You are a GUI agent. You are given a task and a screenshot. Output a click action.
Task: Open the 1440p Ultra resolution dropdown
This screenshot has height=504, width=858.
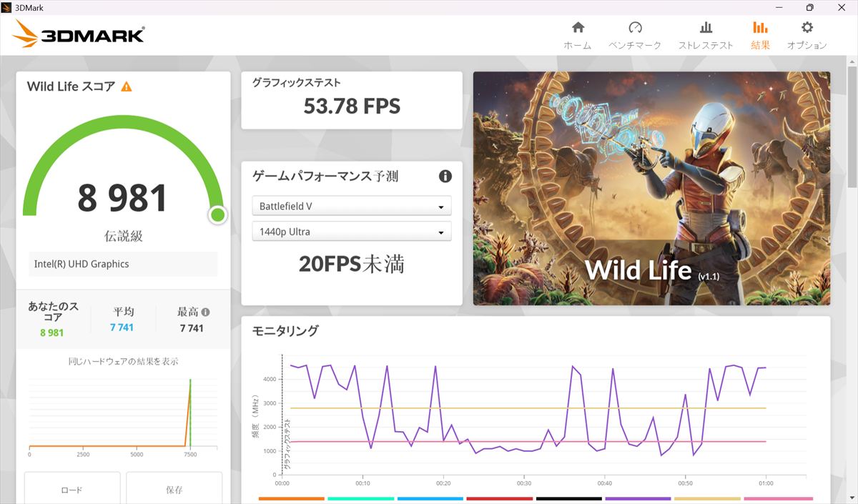point(352,232)
